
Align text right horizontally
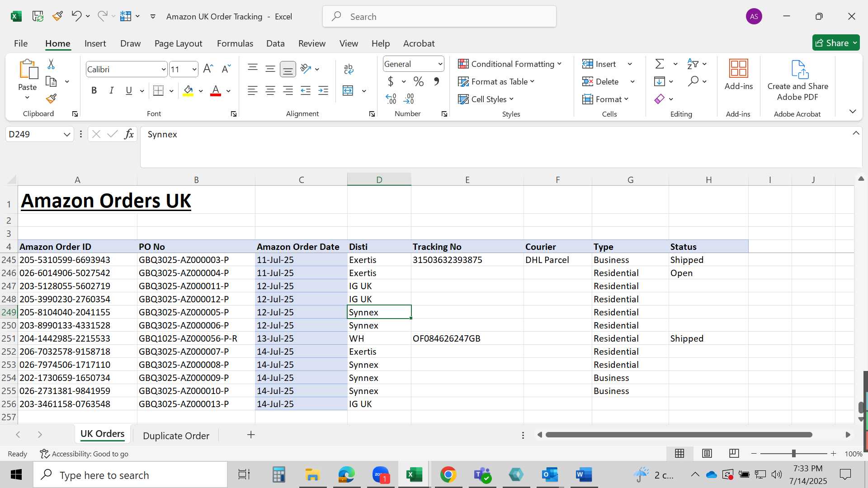(288, 91)
